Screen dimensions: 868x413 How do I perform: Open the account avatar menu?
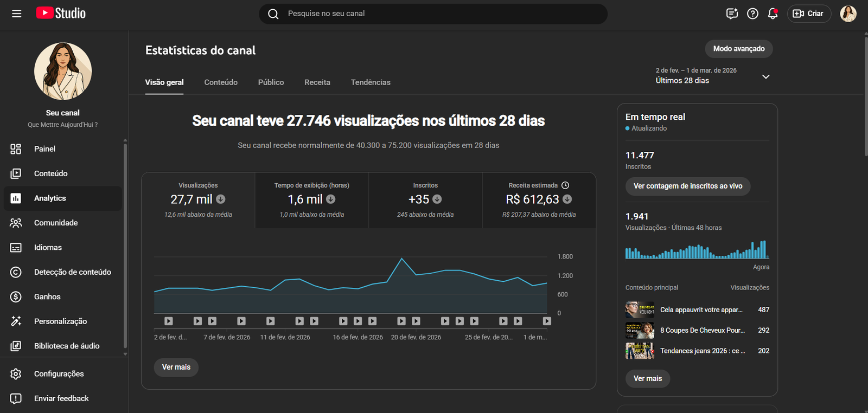coord(848,14)
